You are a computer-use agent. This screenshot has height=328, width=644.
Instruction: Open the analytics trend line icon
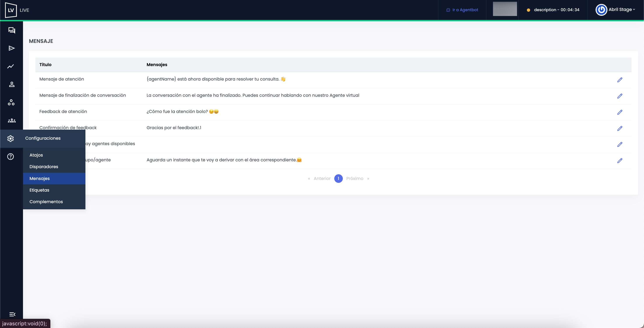[x=11, y=66]
